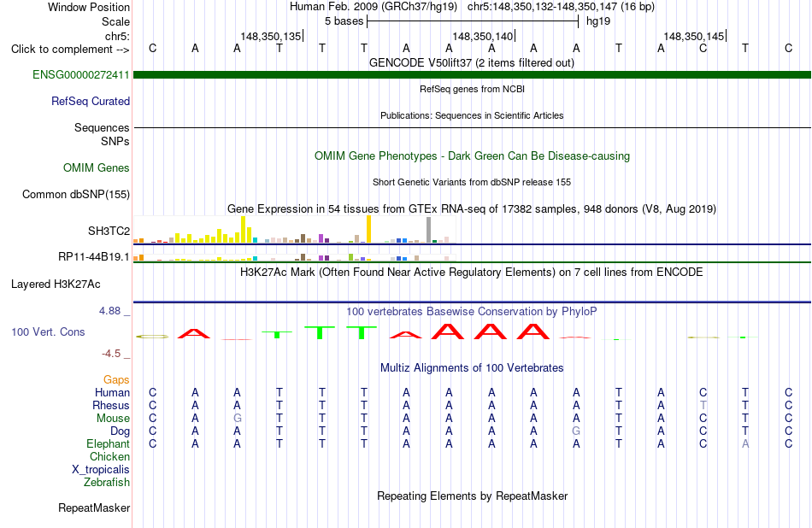Click the gray mismatched G in Mouse row
The height and width of the screenshot is (528, 812).
point(237,419)
